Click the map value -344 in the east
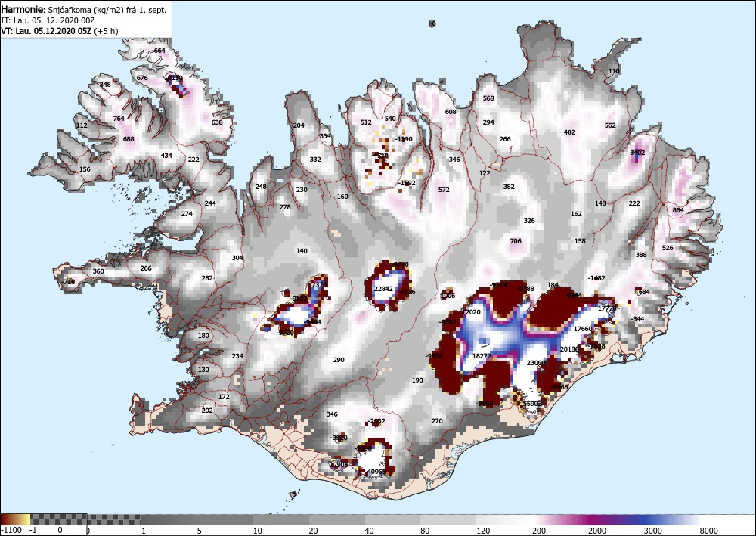The width and height of the screenshot is (756, 536). tap(637, 319)
